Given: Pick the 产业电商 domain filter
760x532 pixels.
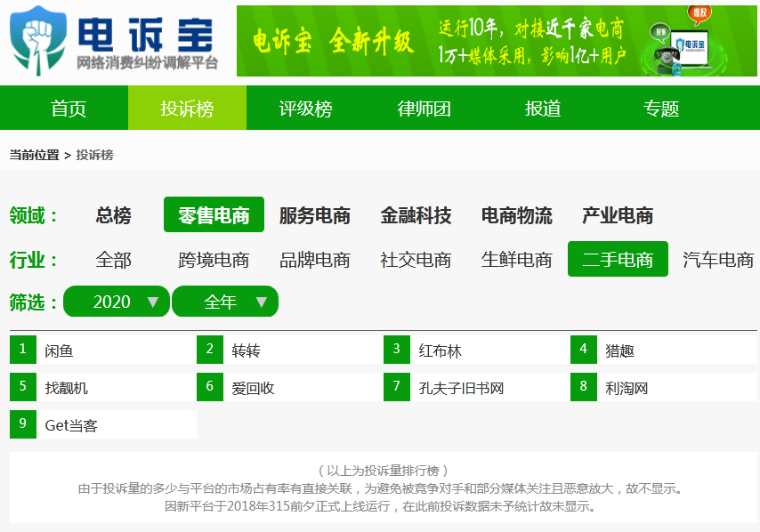Looking at the screenshot, I should pos(618,215).
